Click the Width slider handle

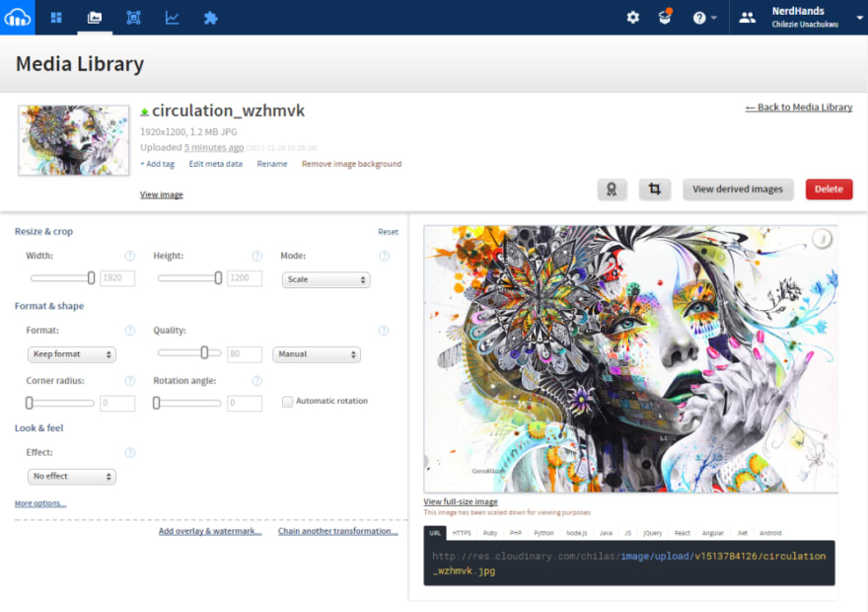click(x=91, y=278)
